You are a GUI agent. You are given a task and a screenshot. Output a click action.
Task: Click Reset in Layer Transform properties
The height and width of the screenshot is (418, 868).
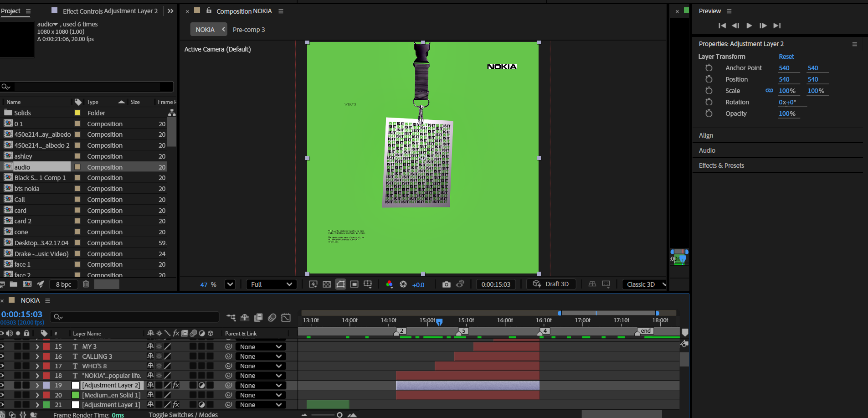click(786, 57)
